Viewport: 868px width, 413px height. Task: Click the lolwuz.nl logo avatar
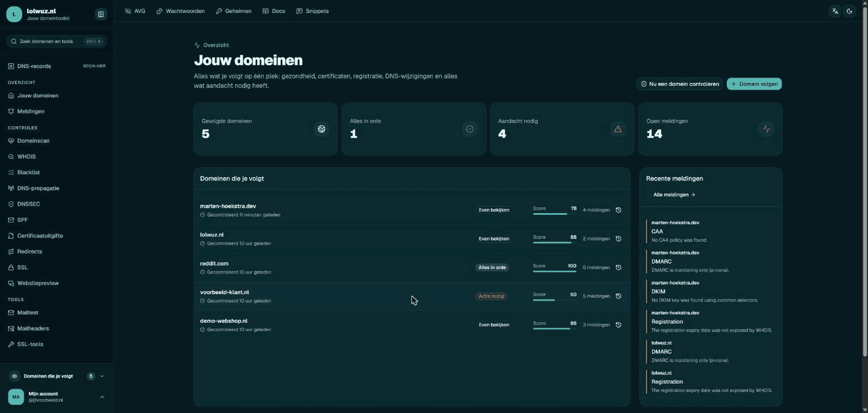click(14, 14)
